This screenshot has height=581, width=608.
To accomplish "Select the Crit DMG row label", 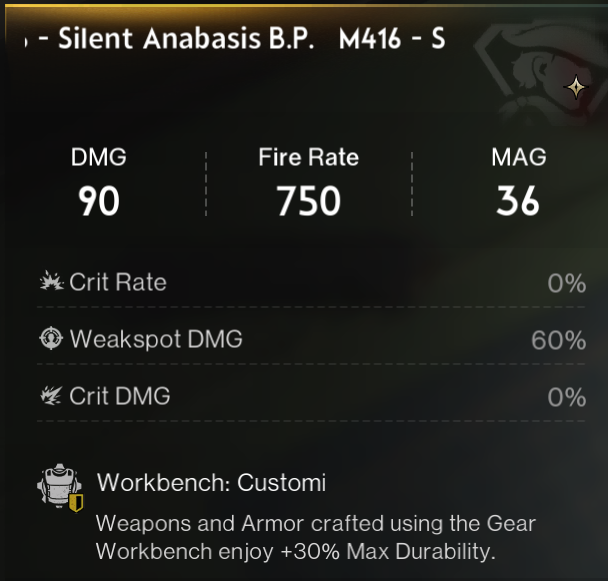I will pos(120,396).
